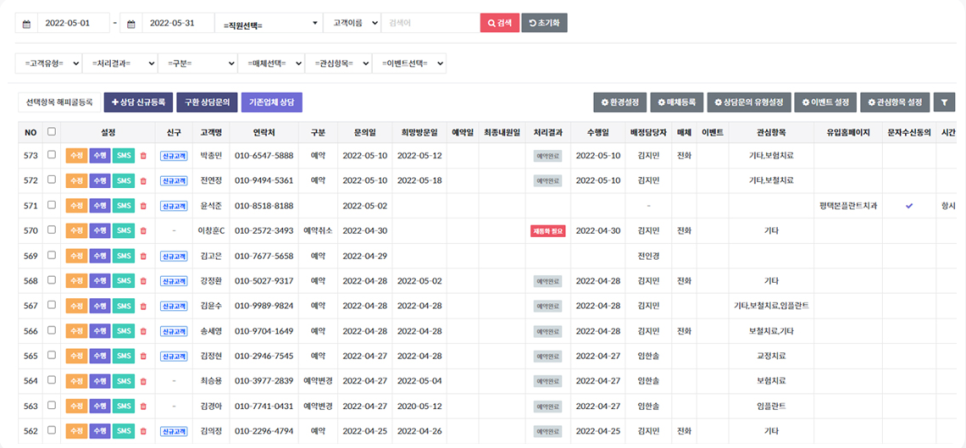Click the 상담 신규등록 button
This screenshot has height=448, width=966.
click(x=138, y=102)
